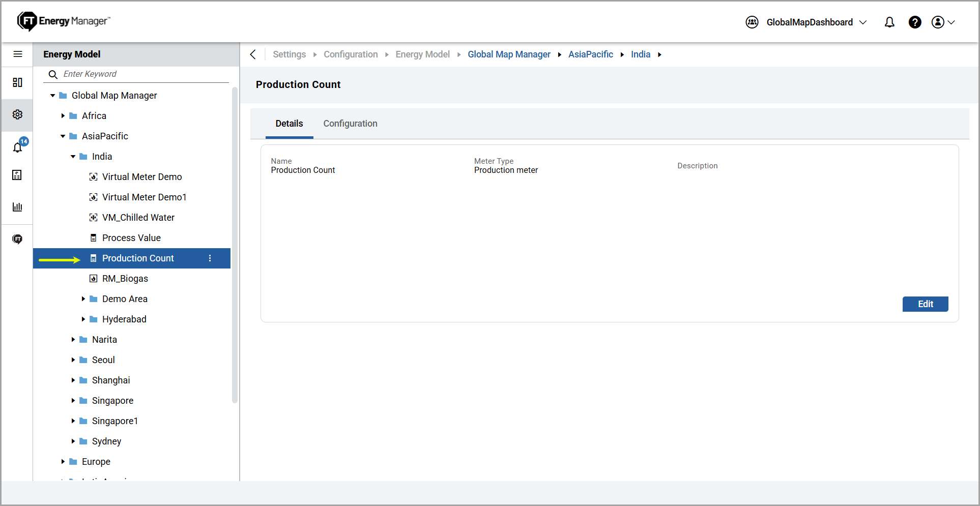This screenshot has height=506, width=980.
Task: Open options menu for Production Count
Action: (x=210, y=258)
